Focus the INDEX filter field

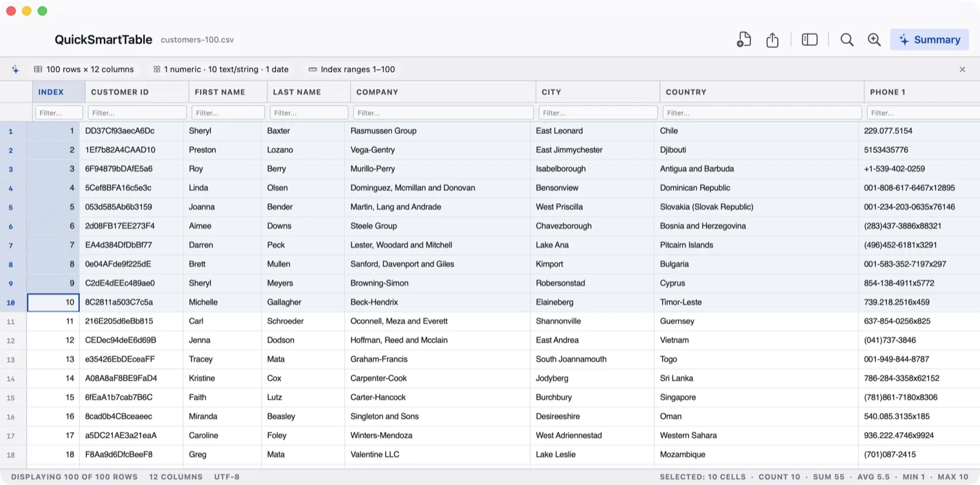point(59,112)
